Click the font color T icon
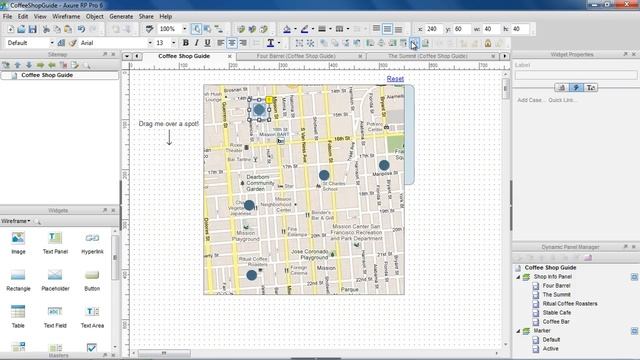The height and width of the screenshot is (360, 640). pos(270,43)
